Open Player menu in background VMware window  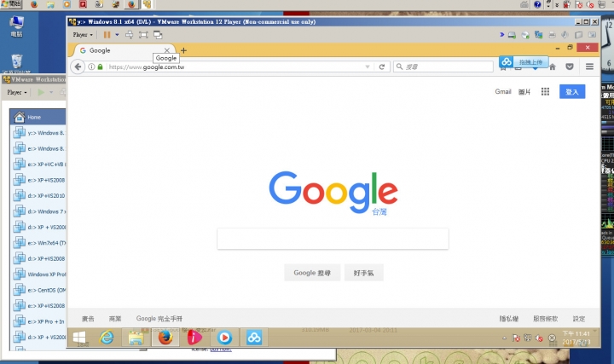(17, 92)
